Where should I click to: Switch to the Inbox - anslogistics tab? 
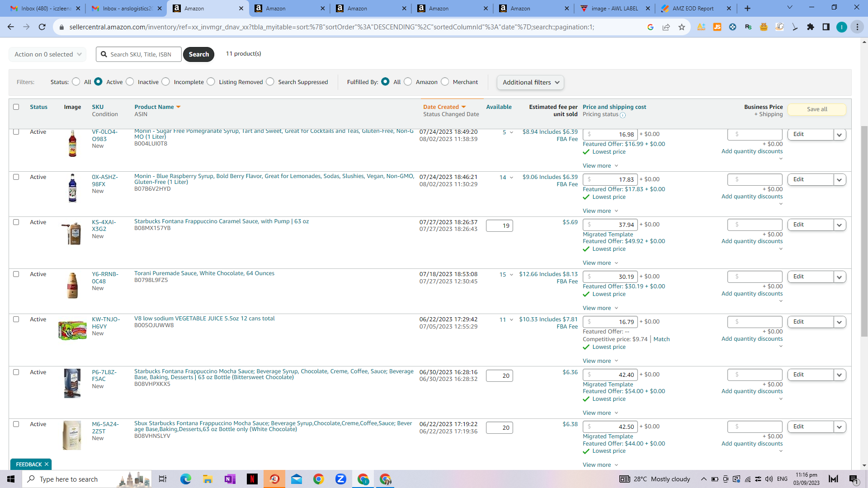pos(126,8)
